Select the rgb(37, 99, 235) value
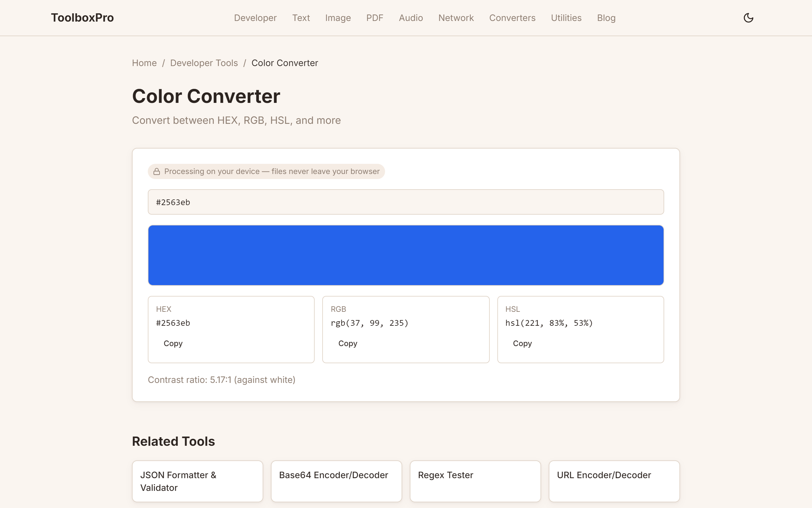This screenshot has height=508, width=812. (x=370, y=323)
